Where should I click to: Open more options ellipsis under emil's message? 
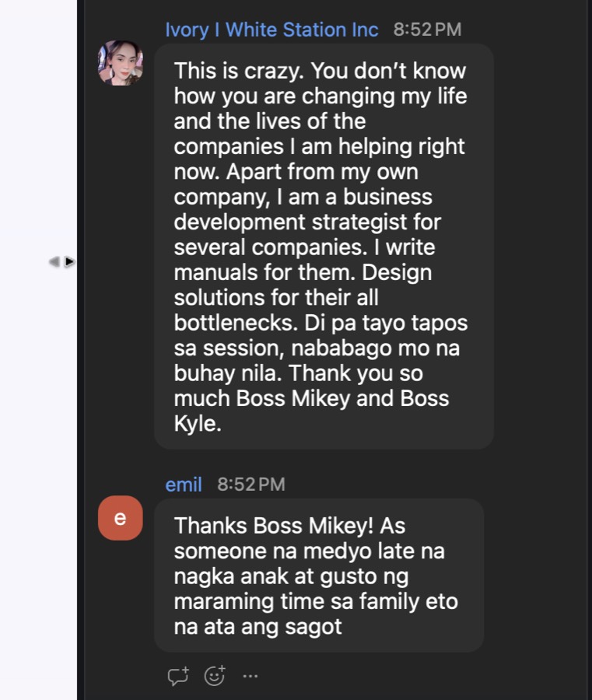click(250, 676)
